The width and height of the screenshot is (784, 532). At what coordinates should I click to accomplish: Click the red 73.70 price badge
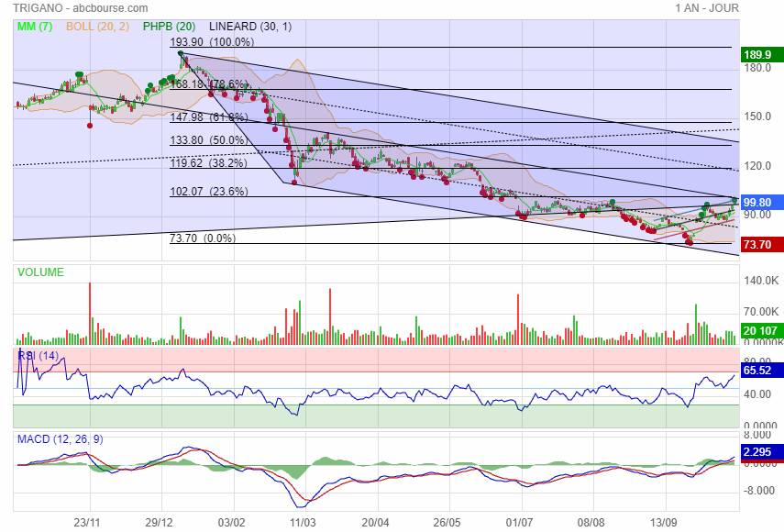point(762,245)
